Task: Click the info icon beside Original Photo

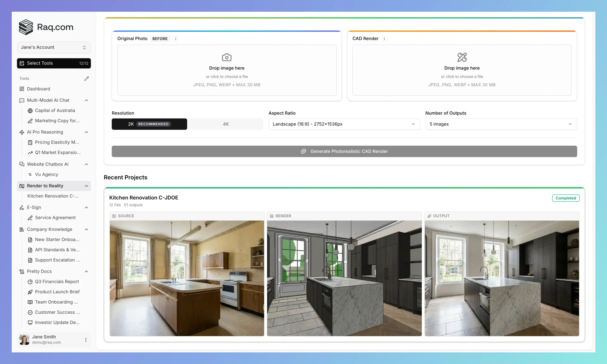Action: coord(175,39)
